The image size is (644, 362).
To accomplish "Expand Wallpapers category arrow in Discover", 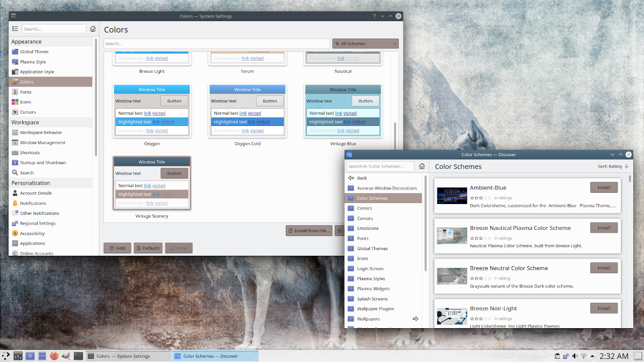I will pyautogui.click(x=415, y=319).
